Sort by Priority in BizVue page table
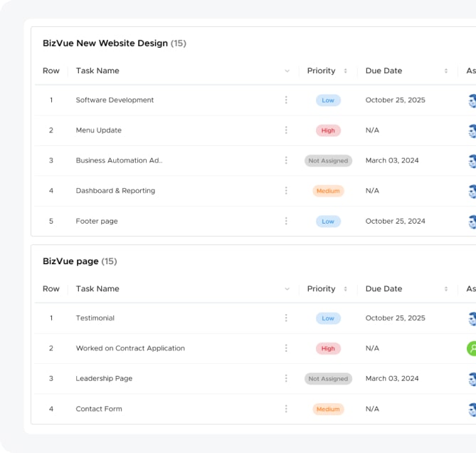 [346, 289]
